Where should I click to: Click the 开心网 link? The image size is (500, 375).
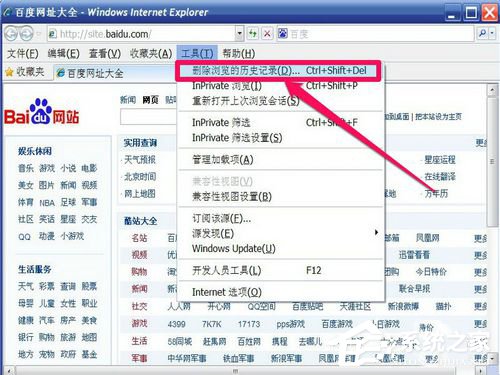click(x=219, y=306)
